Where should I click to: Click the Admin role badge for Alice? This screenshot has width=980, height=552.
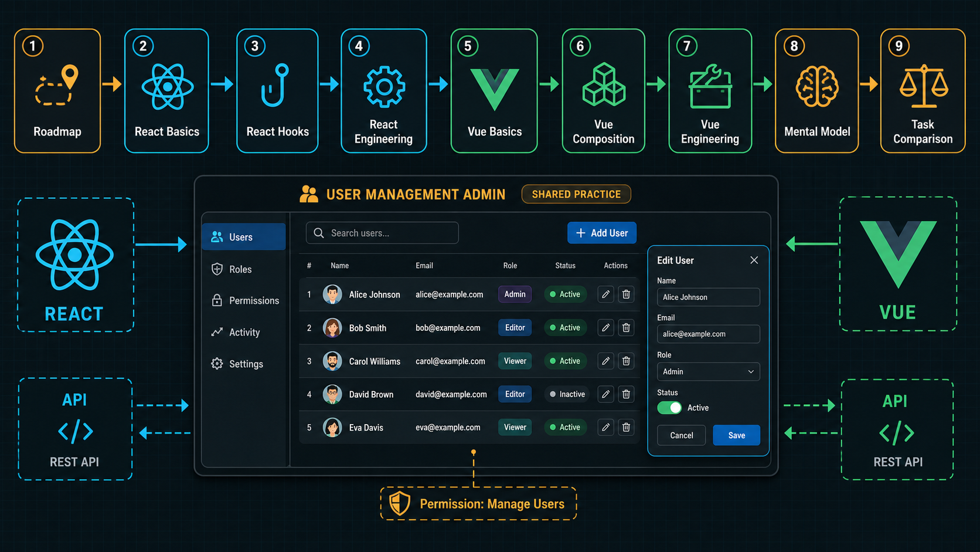click(x=515, y=294)
